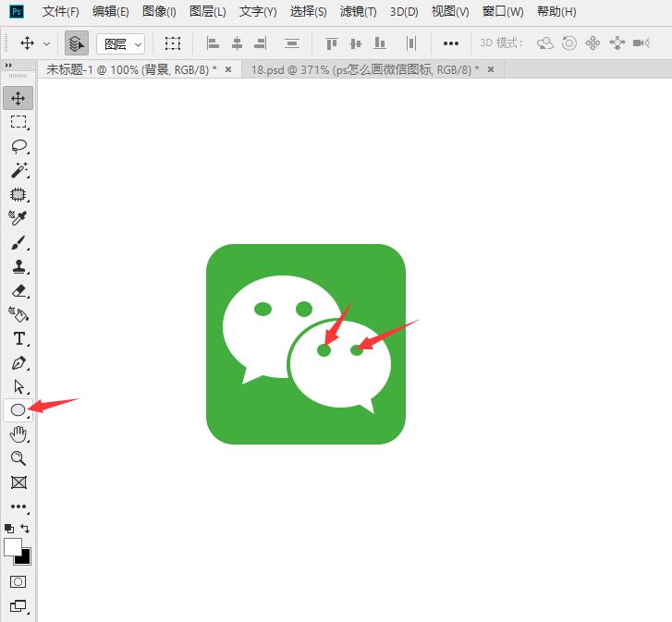Reset default foreground and background colors
672x622 pixels.
point(9,529)
